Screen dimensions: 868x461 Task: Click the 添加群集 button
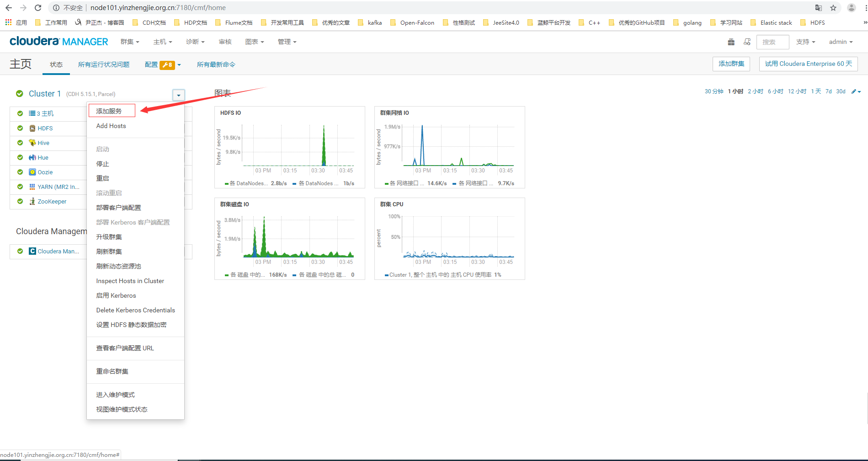click(731, 64)
